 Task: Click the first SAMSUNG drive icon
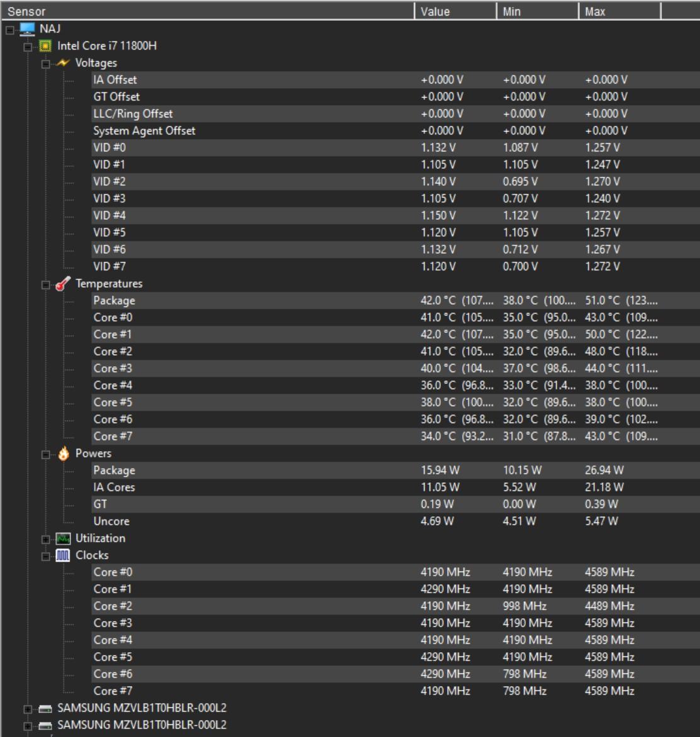pos(45,709)
